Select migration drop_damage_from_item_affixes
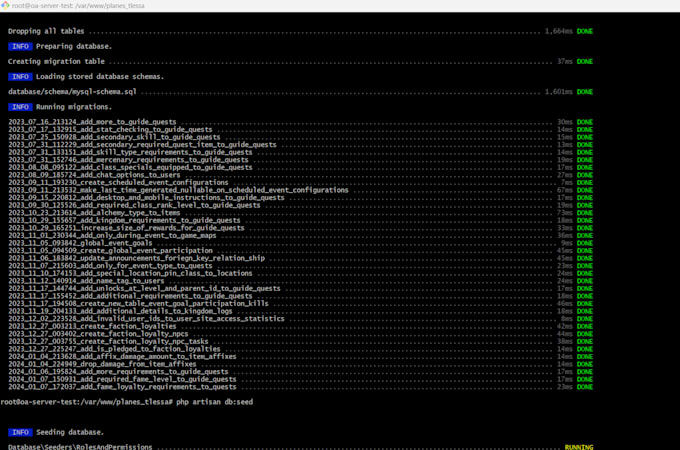The width and height of the screenshot is (680, 450). [x=102, y=365]
